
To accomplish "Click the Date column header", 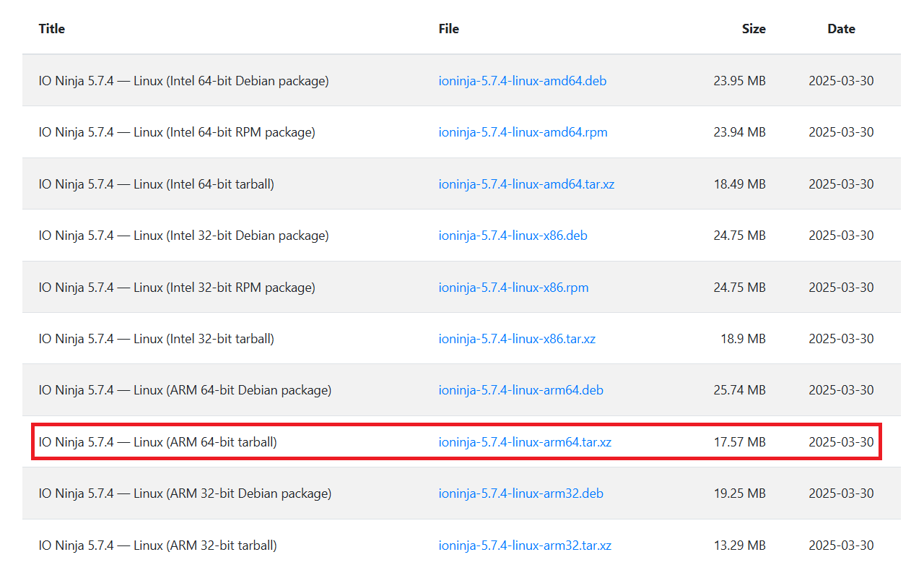I will [x=842, y=29].
